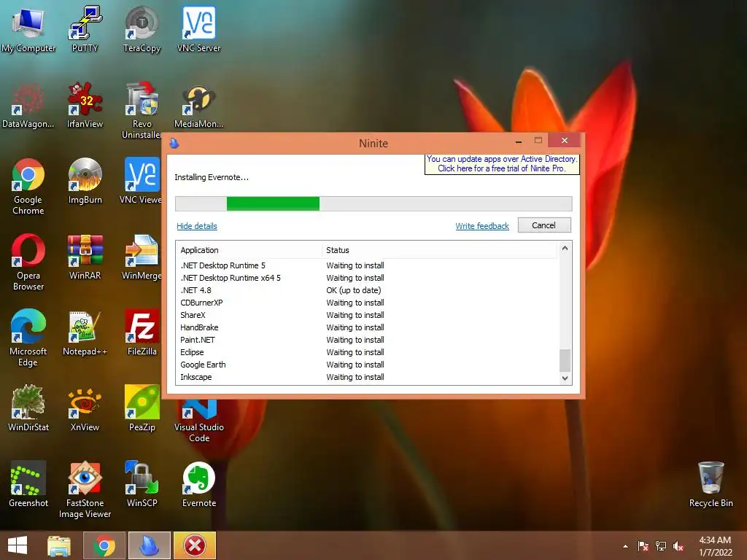The height and width of the screenshot is (560, 747).
Task: Select the ShareX row
Action: pos(367,315)
